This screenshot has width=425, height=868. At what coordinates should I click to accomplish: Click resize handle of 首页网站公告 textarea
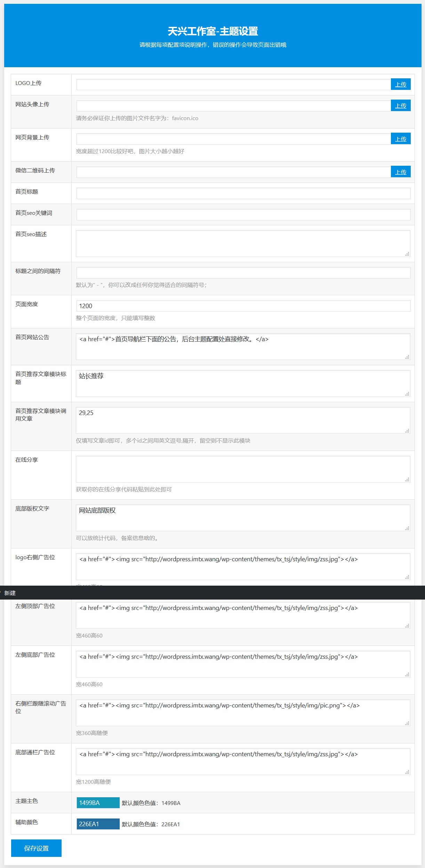point(407,357)
